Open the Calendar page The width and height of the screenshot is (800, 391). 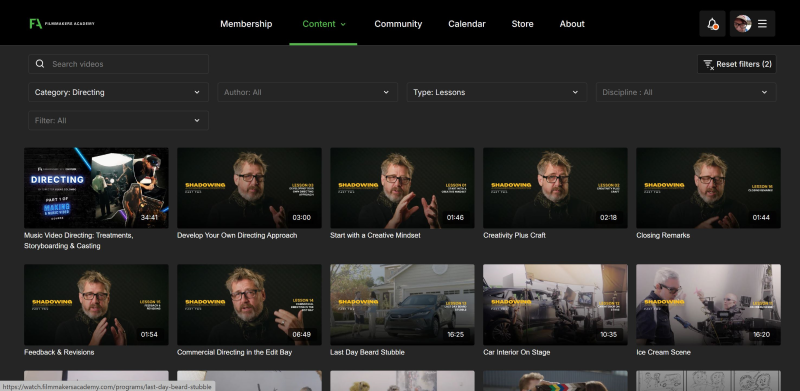tap(467, 24)
